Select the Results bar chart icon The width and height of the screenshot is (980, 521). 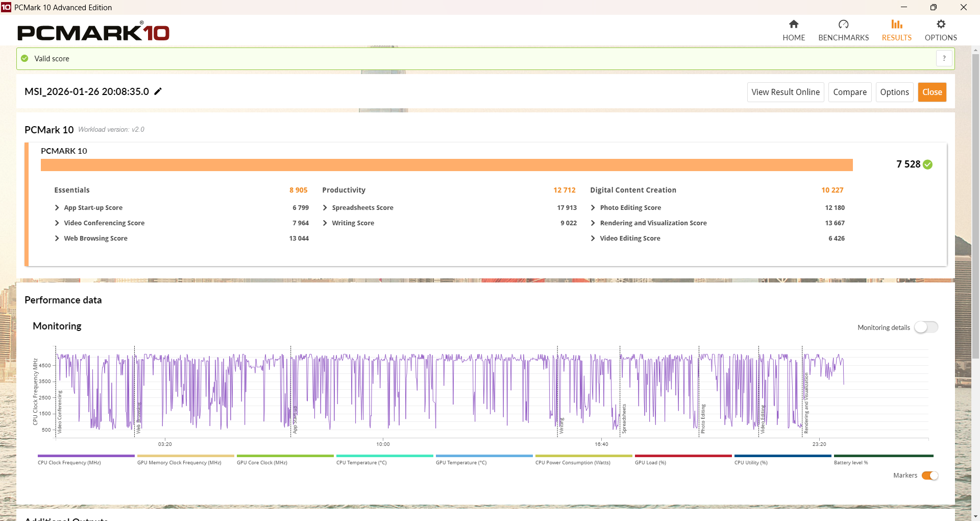click(x=896, y=25)
